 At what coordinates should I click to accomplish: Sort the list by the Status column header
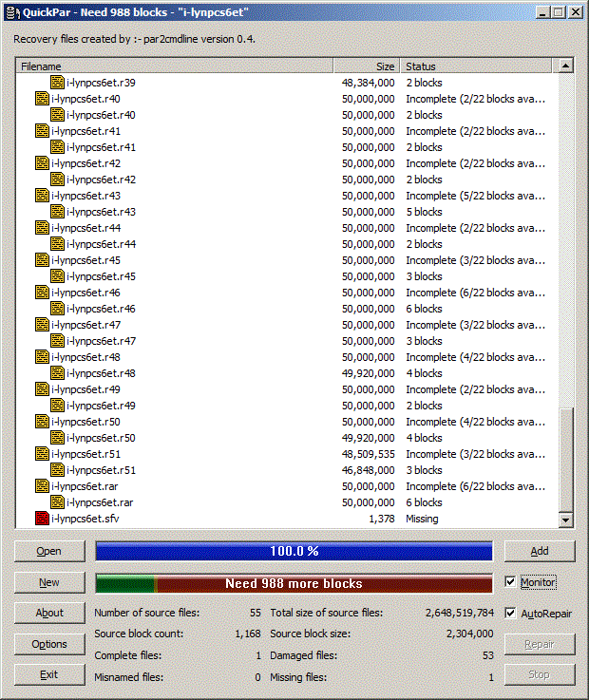[476, 66]
